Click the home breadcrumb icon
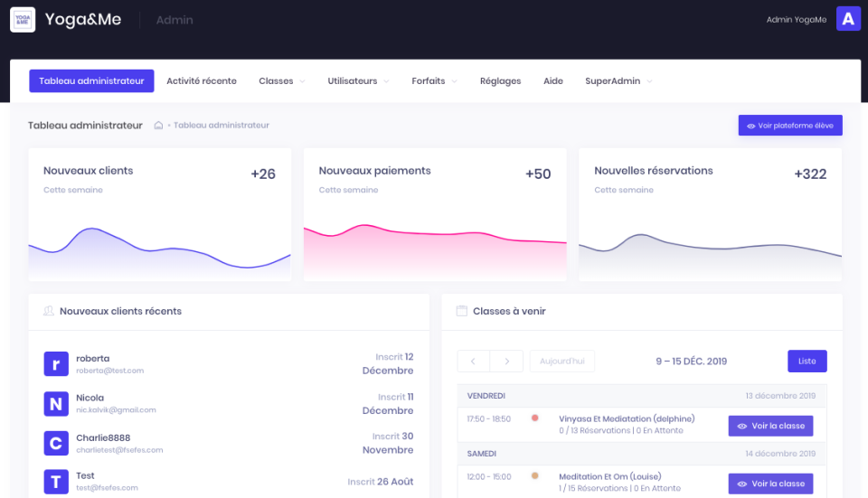Screen dimensions: 868x498 (x=158, y=125)
